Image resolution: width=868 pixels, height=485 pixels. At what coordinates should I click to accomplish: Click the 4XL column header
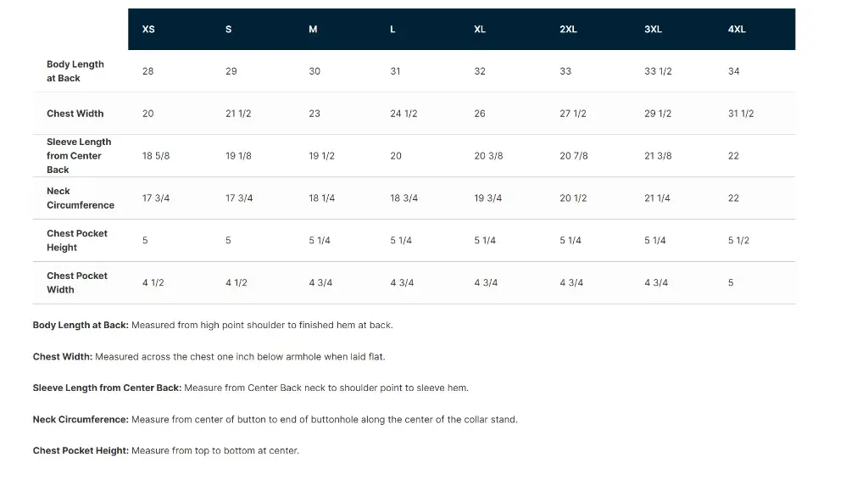click(737, 29)
